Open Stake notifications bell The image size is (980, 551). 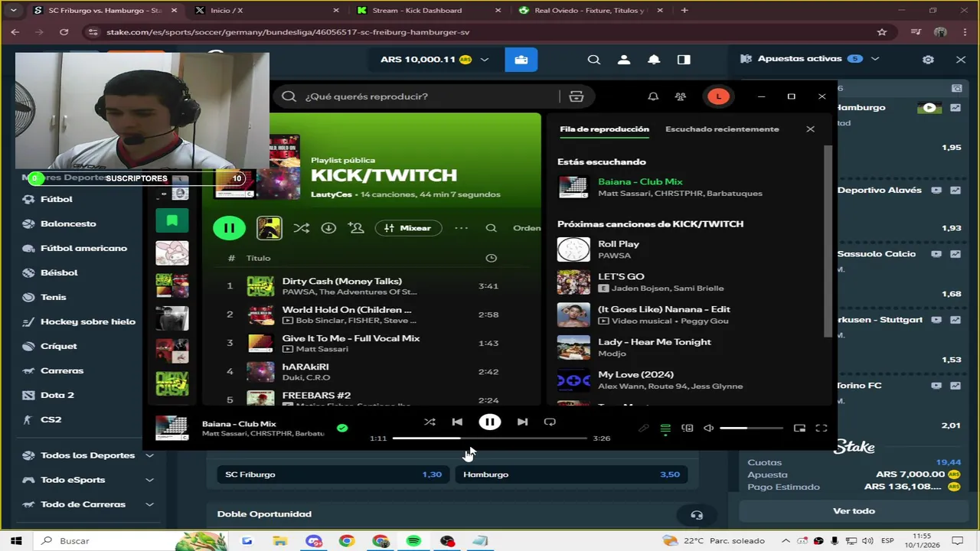654,60
